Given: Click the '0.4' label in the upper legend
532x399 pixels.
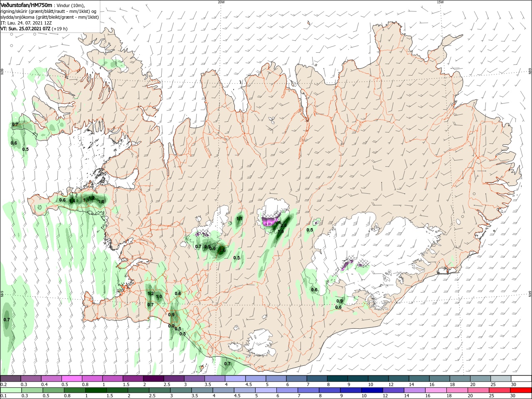Looking at the screenshot, I should click(x=44, y=384).
